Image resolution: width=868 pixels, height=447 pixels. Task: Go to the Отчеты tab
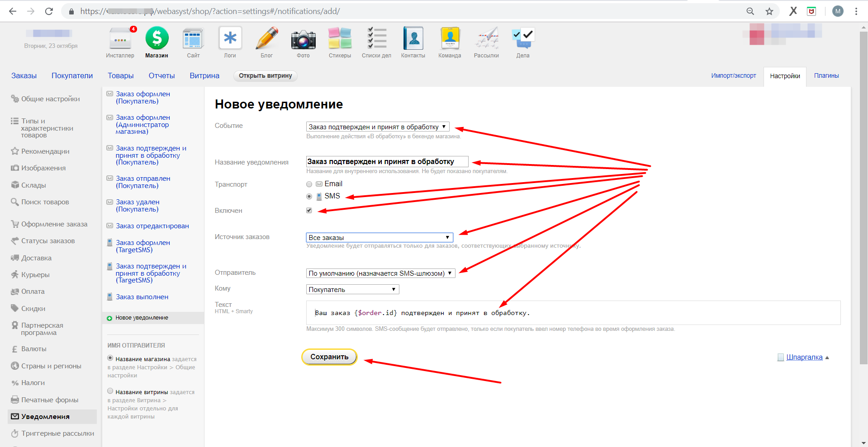coord(161,76)
